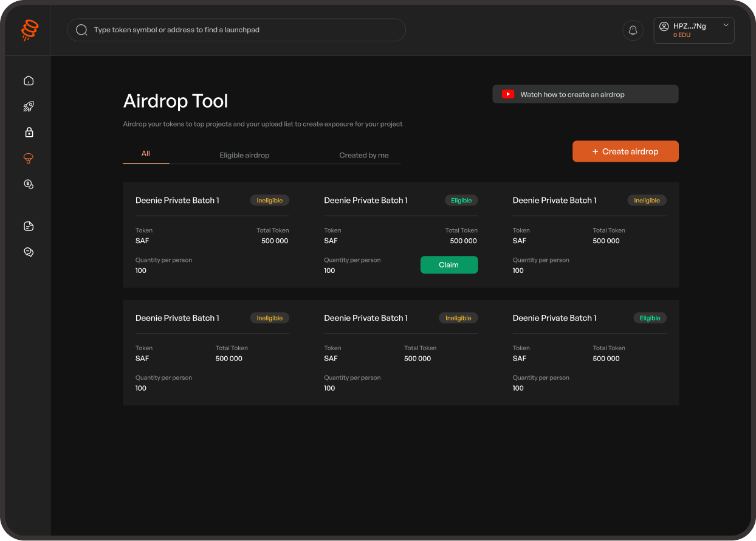Open the lock-shaped staking section in sidebar

coord(28,132)
